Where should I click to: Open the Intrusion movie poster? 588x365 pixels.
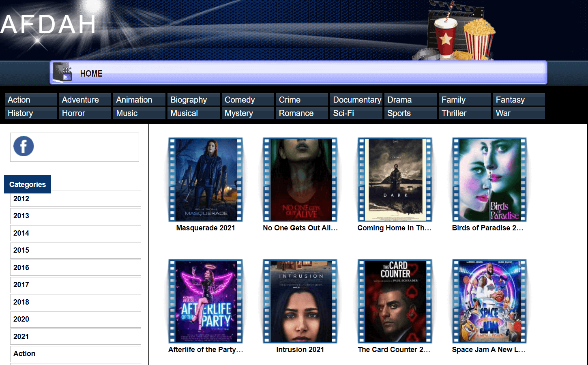pos(300,301)
